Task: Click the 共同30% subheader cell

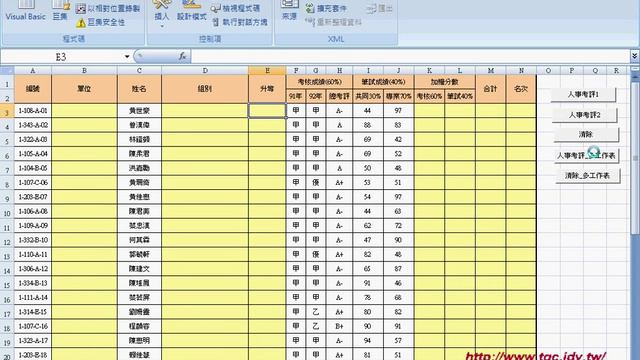Action: [368, 96]
